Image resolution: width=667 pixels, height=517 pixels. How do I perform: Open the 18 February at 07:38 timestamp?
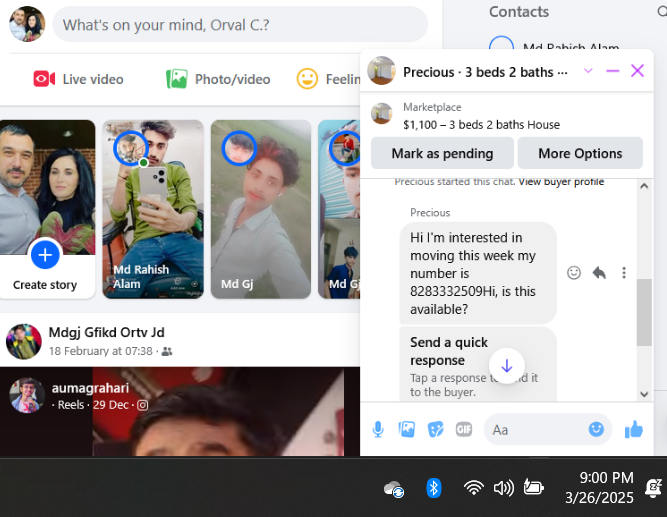[100, 351]
